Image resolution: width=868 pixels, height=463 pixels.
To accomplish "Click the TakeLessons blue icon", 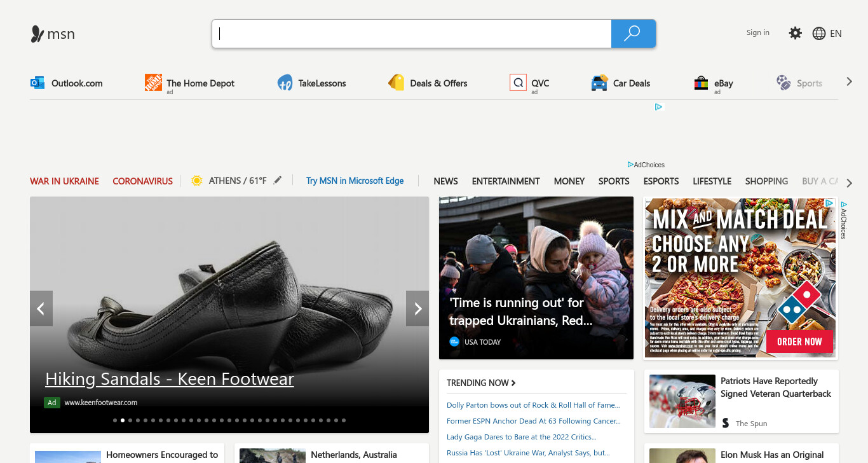I will coord(285,83).
